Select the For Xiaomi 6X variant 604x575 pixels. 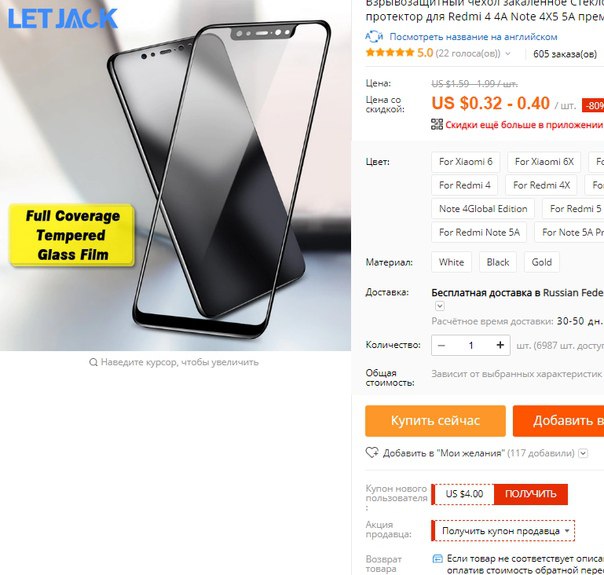click(544, 162)
